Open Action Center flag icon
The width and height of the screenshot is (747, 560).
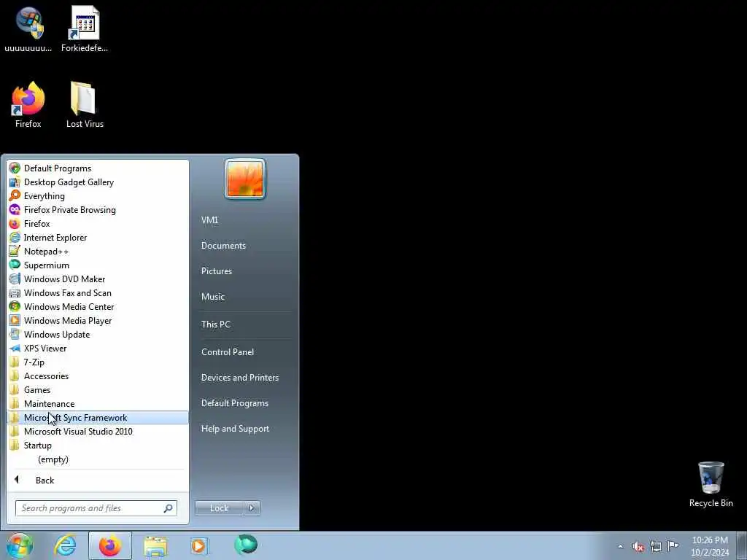click(673, 545)
